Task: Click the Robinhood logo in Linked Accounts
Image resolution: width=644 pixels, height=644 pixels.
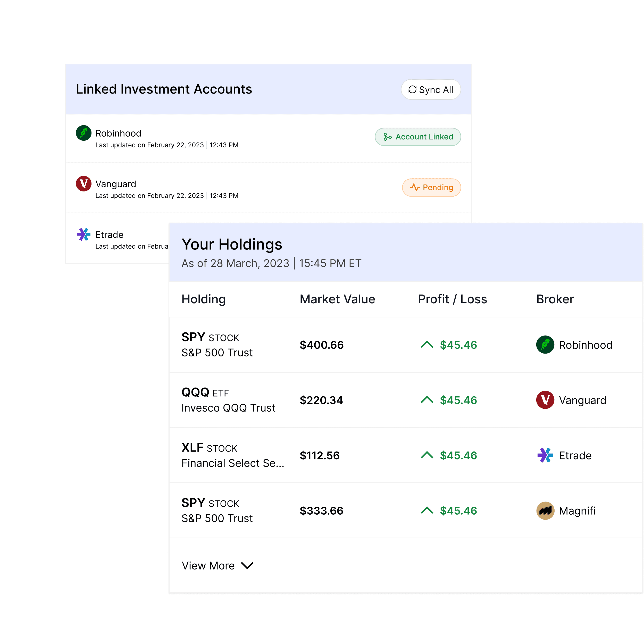Action: (84, 133)
